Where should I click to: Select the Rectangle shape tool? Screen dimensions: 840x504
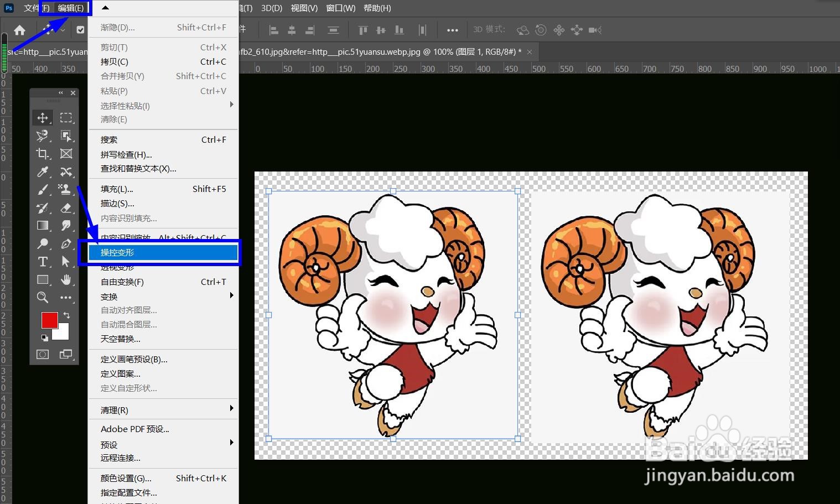click(43, 280)
